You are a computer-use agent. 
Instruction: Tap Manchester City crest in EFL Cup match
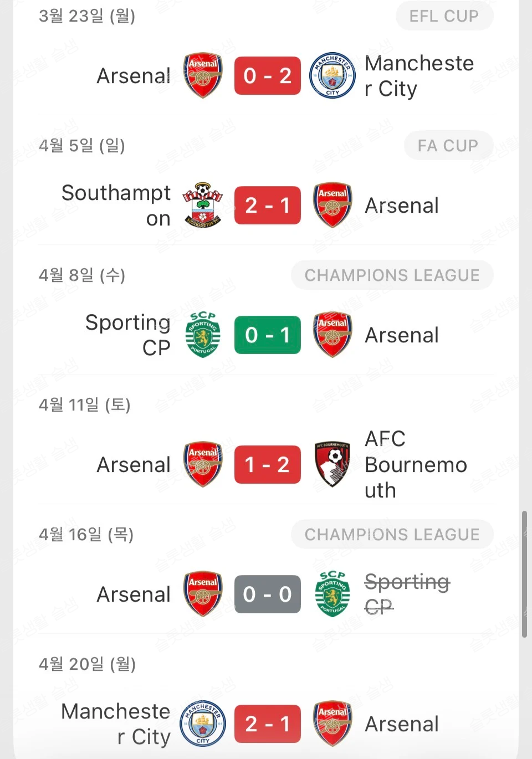332,76
